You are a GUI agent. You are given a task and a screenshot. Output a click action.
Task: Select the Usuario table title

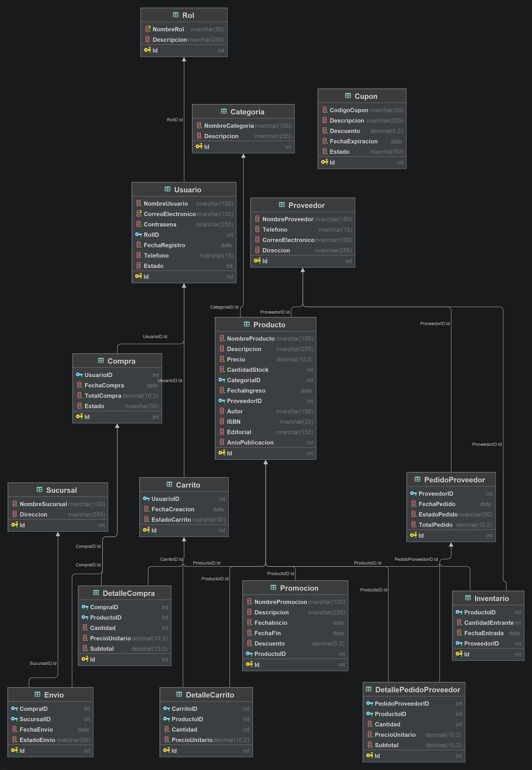pos(188,190)
